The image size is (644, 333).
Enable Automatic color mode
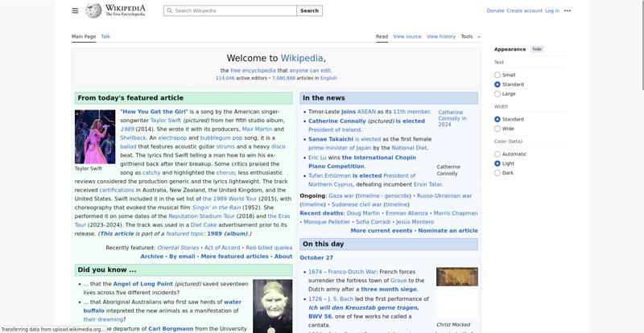[x=497, y=154]
